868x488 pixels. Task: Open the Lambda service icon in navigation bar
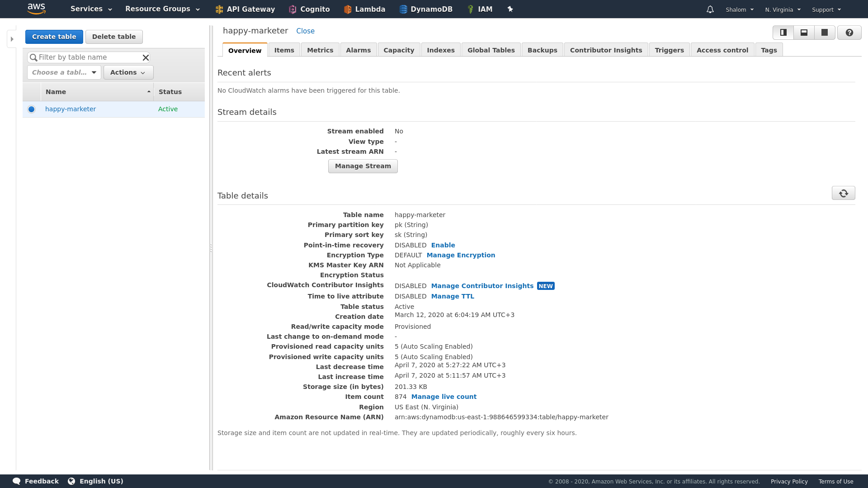pos(348,9)
